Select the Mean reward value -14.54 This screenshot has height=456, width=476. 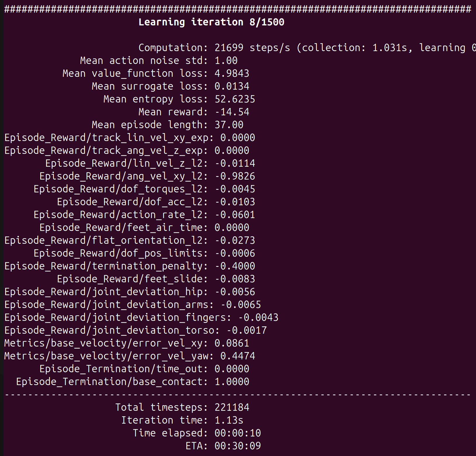click(x=232, y=112)
